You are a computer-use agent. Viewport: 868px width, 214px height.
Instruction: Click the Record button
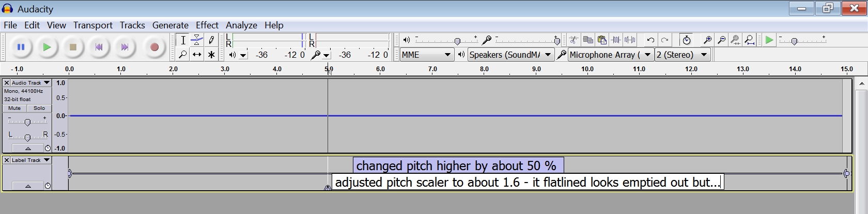coord(154,47)
